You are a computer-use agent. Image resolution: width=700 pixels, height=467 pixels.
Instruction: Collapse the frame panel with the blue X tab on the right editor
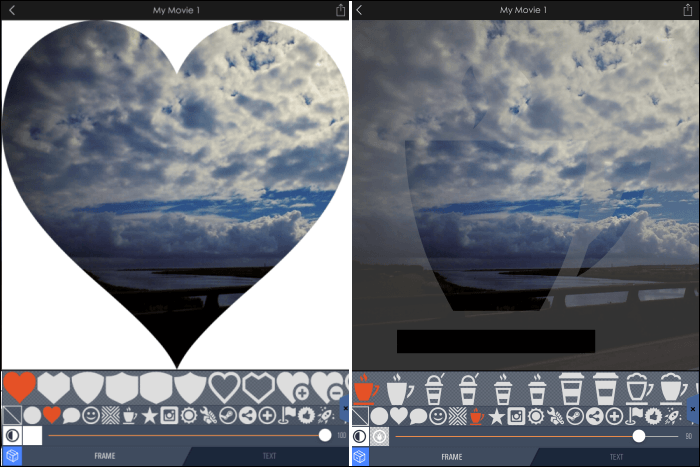point(694,410)
